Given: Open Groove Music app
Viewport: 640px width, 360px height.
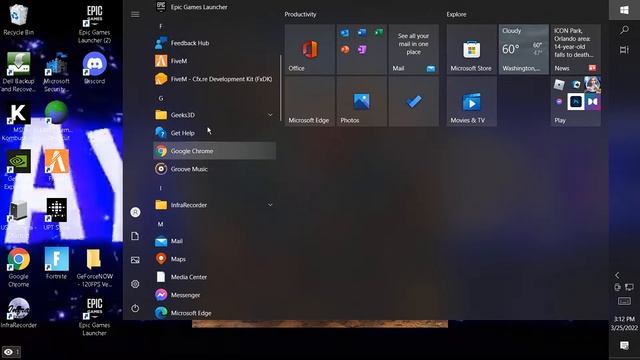Looking at the screenshot, I should coord(215,169).
